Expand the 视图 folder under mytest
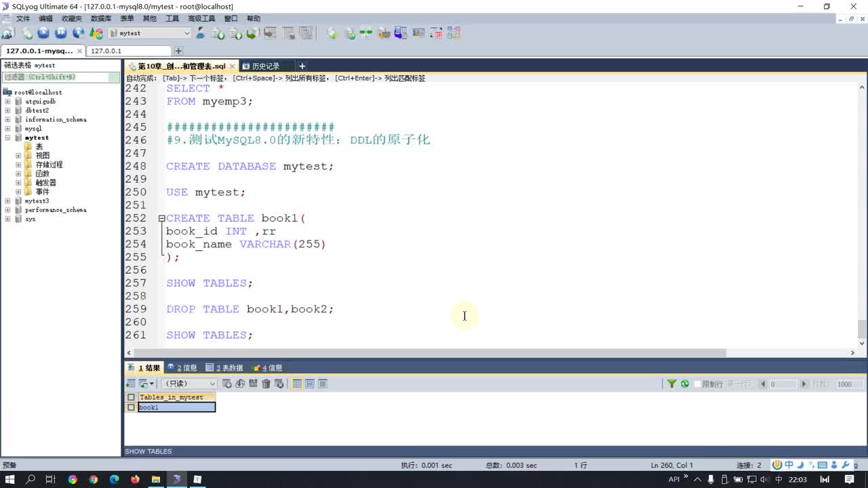 pyautogui.click(x=18, y=156)
